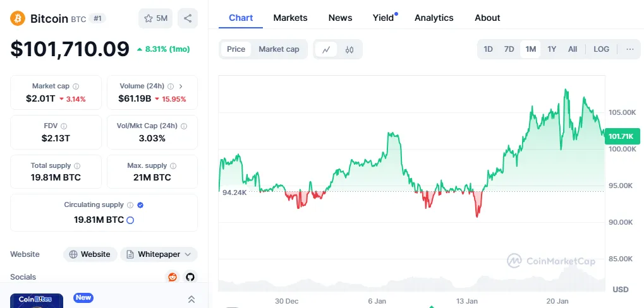Image resolution: width=644 pixels, height=308 pixels.
Task: Click the circulating supply verified badge
Action: [x=140, y=205]
